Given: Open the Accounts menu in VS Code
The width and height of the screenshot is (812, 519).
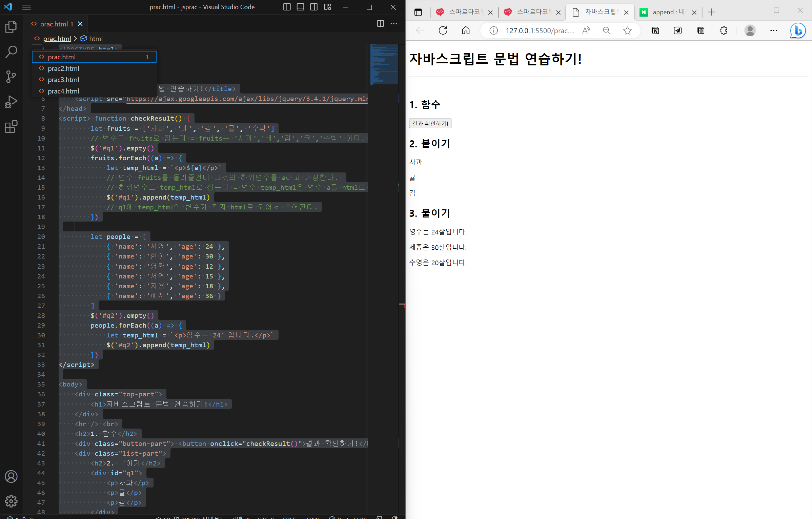Looking at the screenshot, I should coord(11,477).
